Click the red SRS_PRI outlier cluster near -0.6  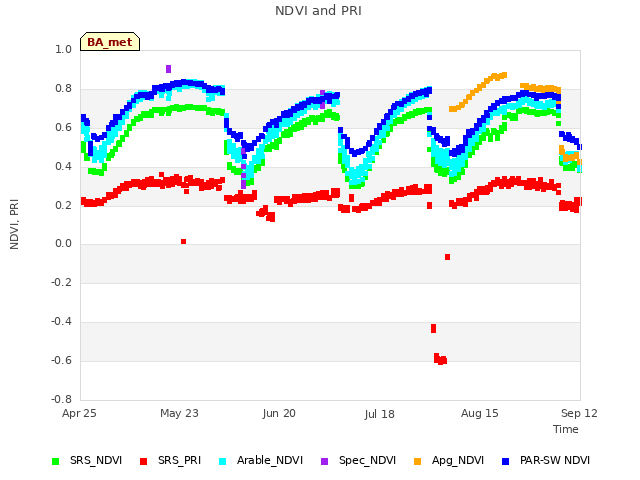pos(440,359)
